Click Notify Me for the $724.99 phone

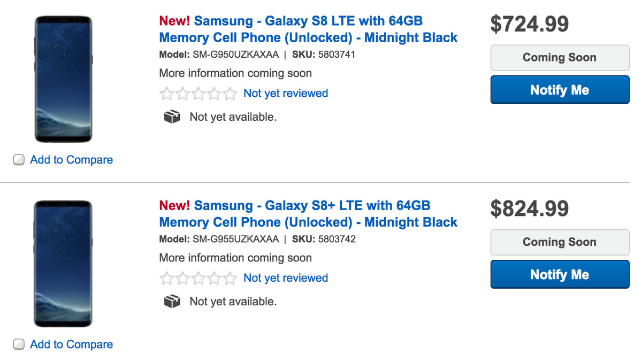pos(560,90)
